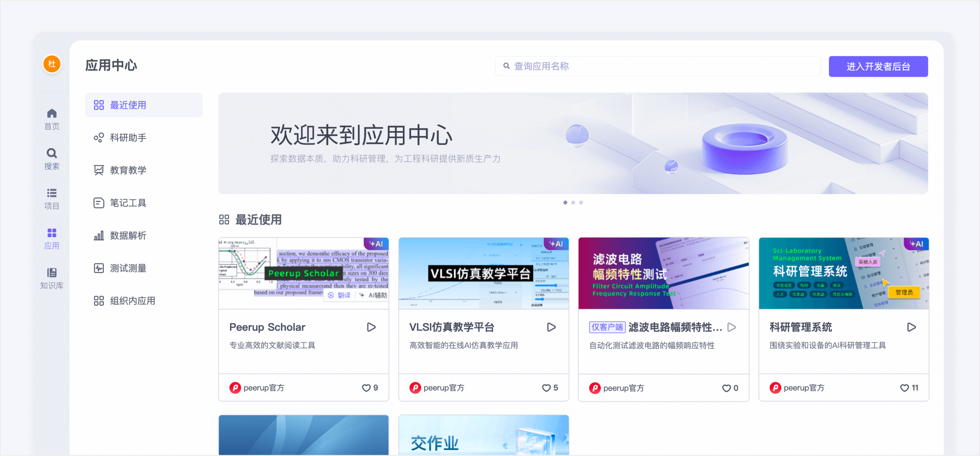This screenshot has width=980, height=456.
Task: Launch VLSI仿真教学平台 via its play button
Action: [x=551, y=327]
